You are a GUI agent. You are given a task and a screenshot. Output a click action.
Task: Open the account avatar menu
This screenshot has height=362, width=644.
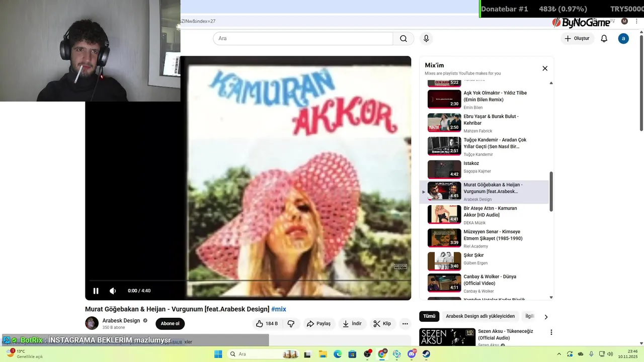pyautogui.click(x=623, y=39)
